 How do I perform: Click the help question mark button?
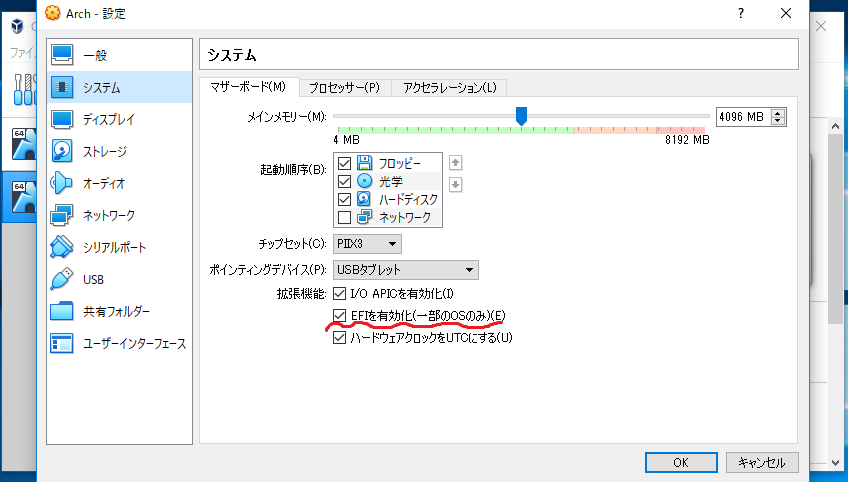(740, 13)
